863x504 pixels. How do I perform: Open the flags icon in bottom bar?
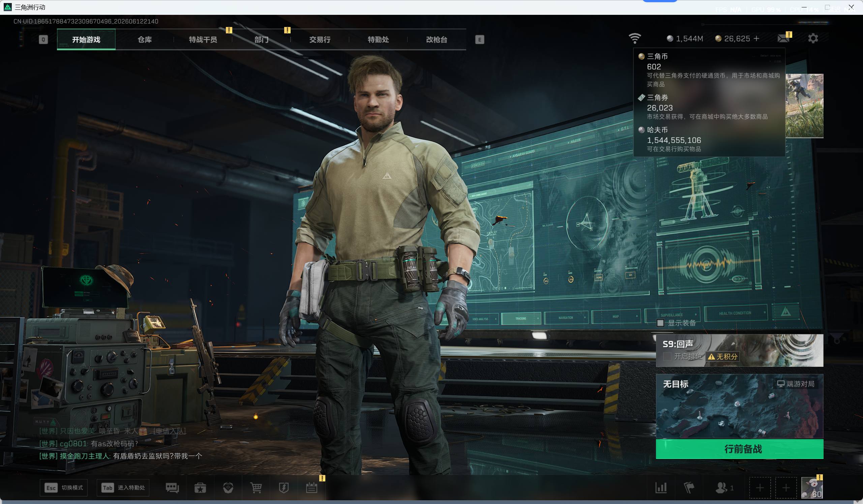click(x=689, y=487)
